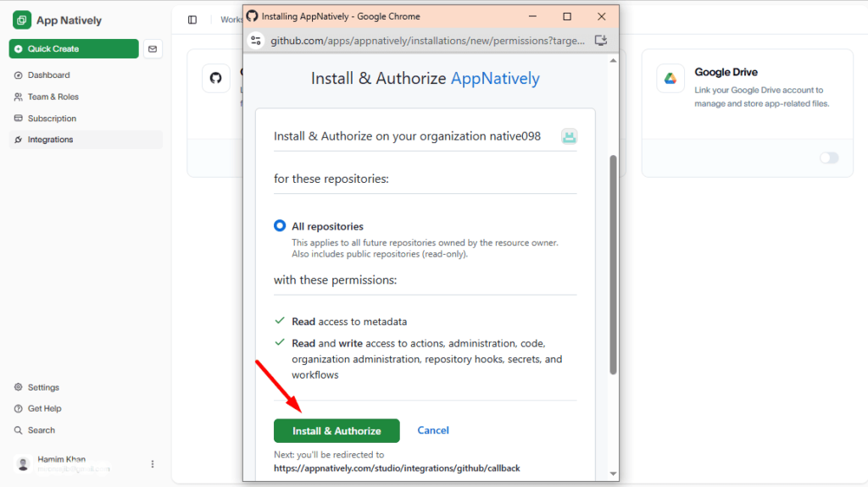Viewport: 868px width, 487px height.
Task: Click the GitHub favicon in popup title bar
Action: point(253,16)
